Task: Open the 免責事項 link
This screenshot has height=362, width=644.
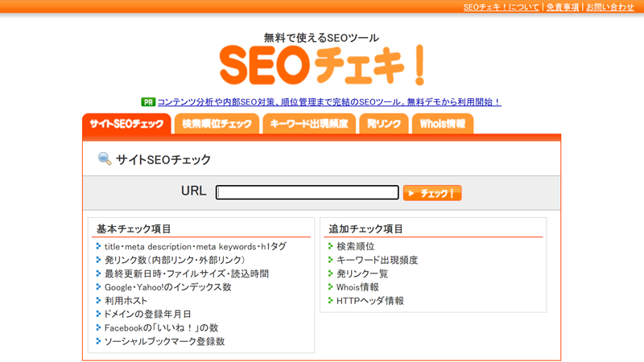Action: (562, 7)
